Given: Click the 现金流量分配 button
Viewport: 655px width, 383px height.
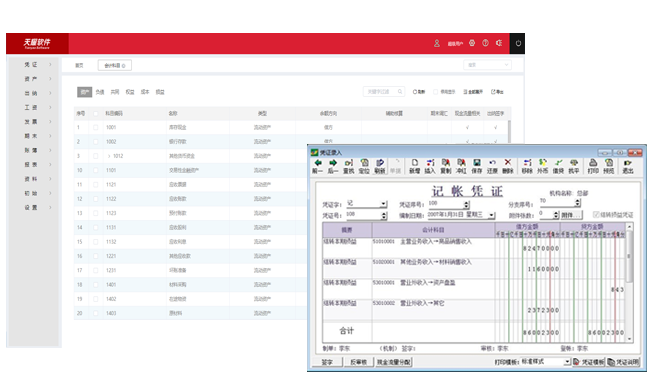Looking at the screenshot, I should [394, 362].
